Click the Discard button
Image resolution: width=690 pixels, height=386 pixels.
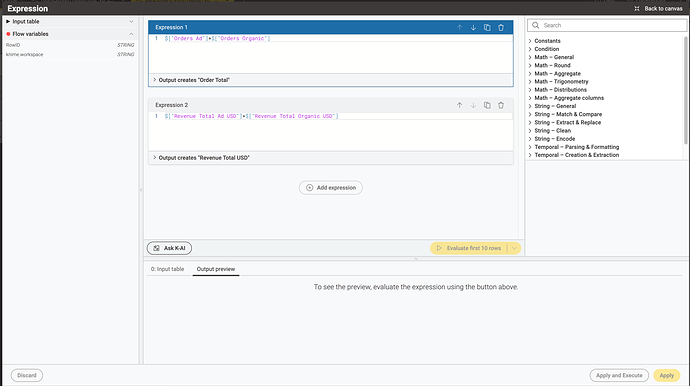(x=27, y=375)
